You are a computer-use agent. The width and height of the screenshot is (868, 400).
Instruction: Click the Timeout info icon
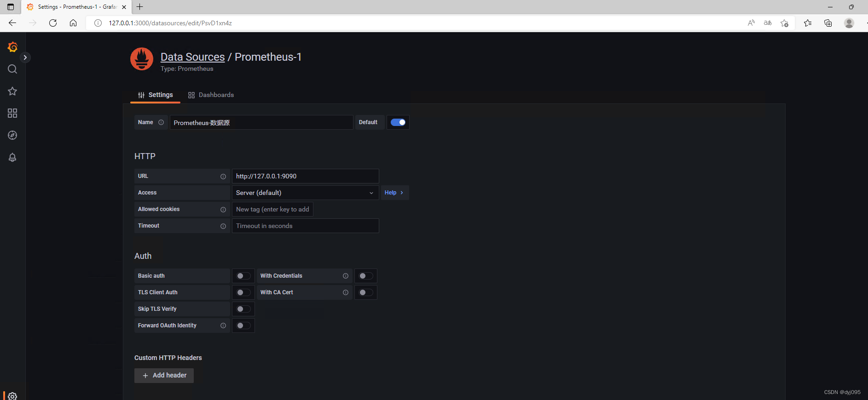point(223,226)
